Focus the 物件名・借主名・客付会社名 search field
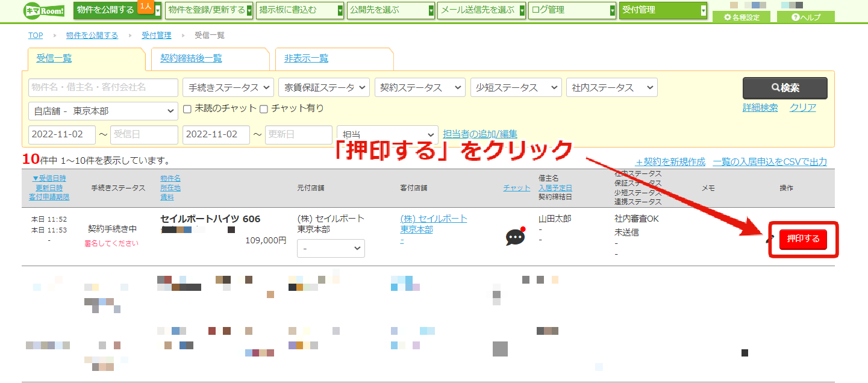 coord(103,87)
